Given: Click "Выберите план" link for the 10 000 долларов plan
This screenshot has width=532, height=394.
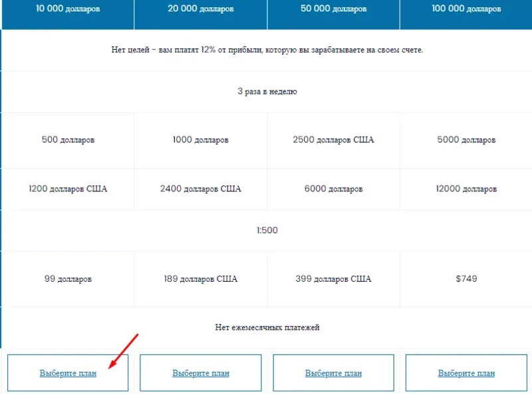Looking at the screenshot, I should click(x=68, y=373).
